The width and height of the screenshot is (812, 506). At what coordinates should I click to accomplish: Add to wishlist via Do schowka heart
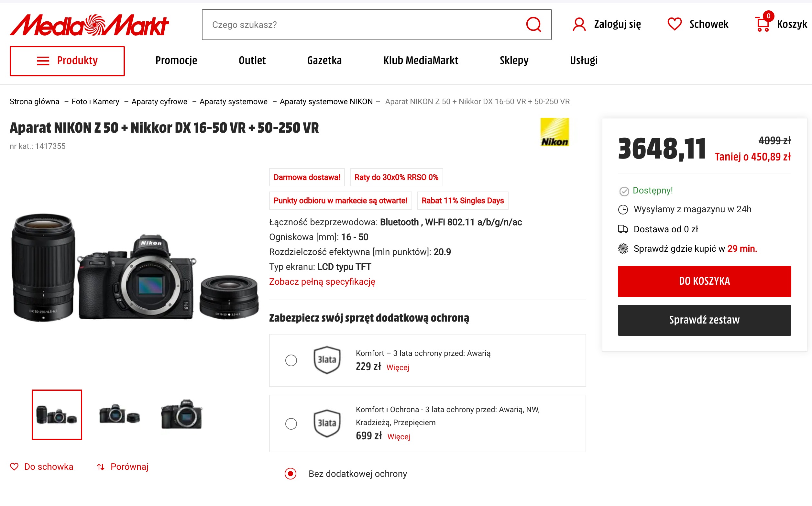pos(14,467)
